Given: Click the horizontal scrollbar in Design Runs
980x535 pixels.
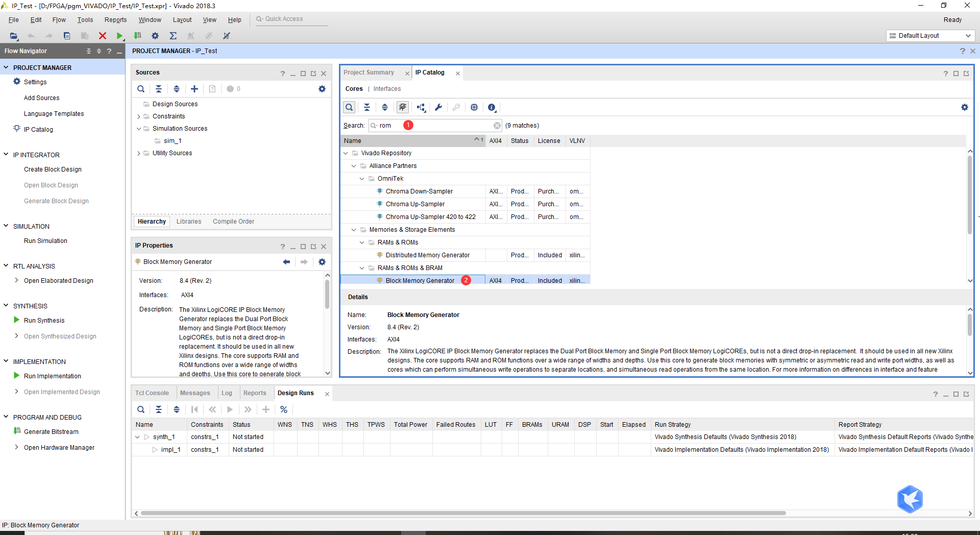Looking at the screenshot, I should click(x=462, y=513).
